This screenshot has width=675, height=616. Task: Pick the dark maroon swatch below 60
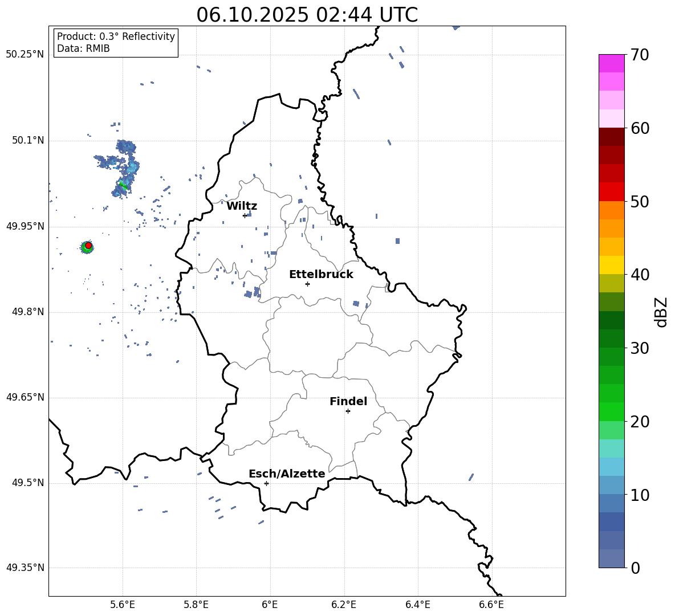[x=611, y=137]
